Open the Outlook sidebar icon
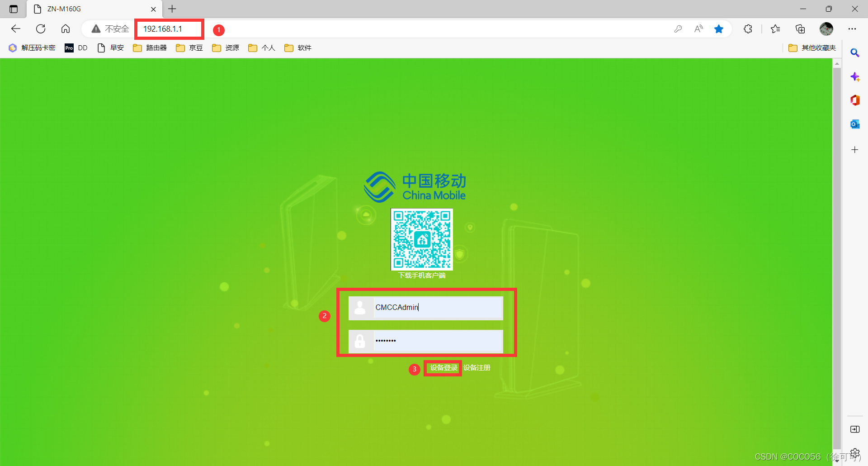Screen dimensions: 868x466 855,124
